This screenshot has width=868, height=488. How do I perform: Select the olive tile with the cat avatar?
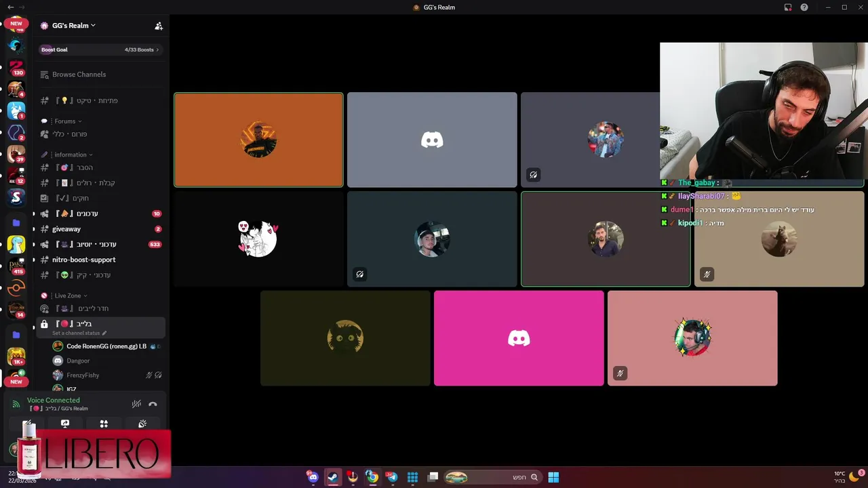coord(345,338)
